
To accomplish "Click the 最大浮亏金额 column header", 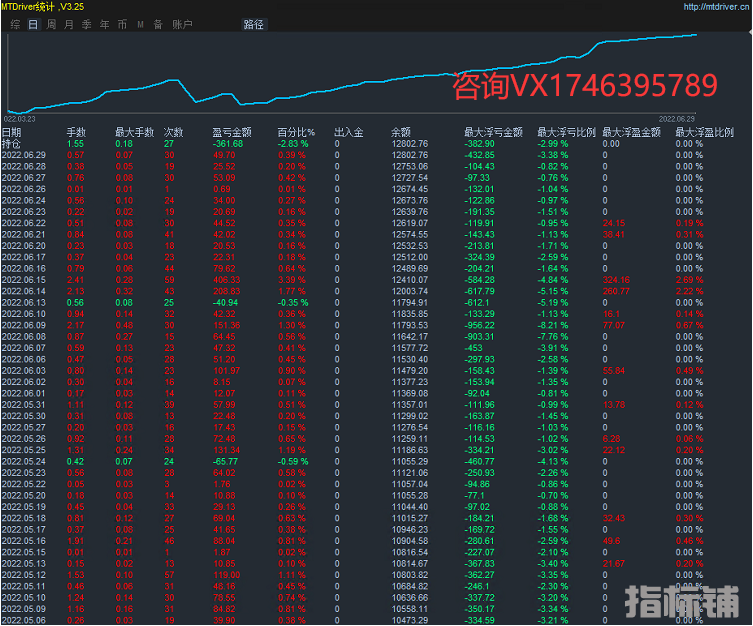I will coord(492,132).
